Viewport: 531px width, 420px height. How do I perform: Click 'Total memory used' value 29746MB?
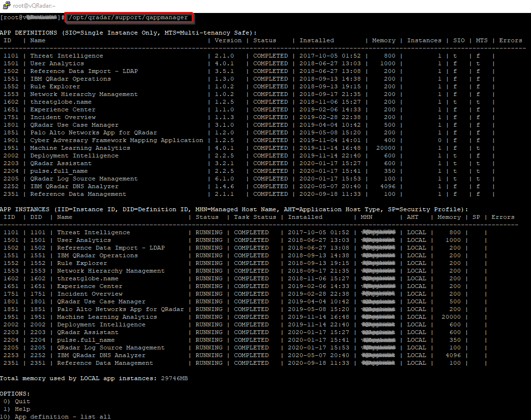pyautogui.click(x=174, y=378)
